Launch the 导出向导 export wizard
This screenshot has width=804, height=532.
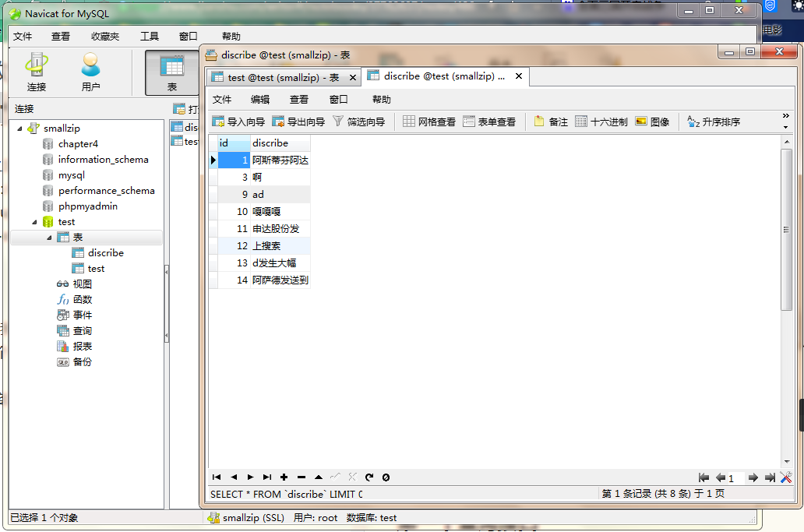[298, 122]
